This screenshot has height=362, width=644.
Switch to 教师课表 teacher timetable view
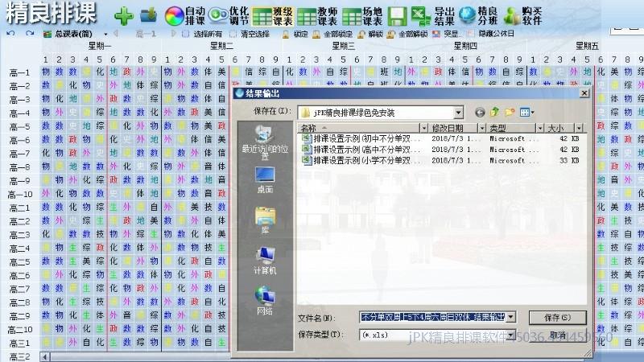pyautogui.click(x=317, y=15)
